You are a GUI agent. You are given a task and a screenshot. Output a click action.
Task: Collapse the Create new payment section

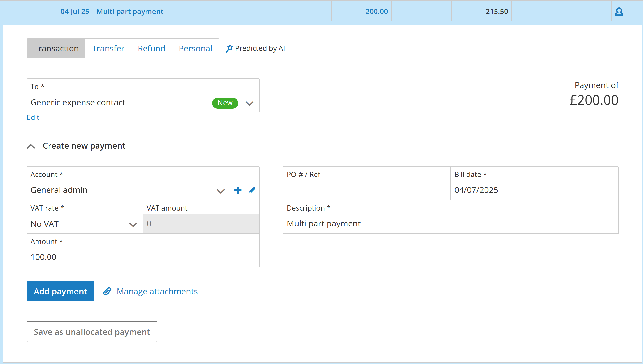click(31, 146)
